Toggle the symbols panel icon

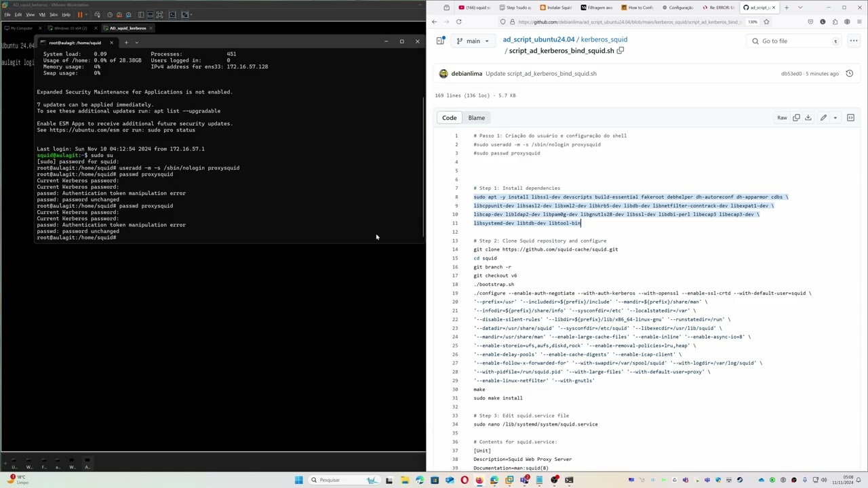(850, 118)
